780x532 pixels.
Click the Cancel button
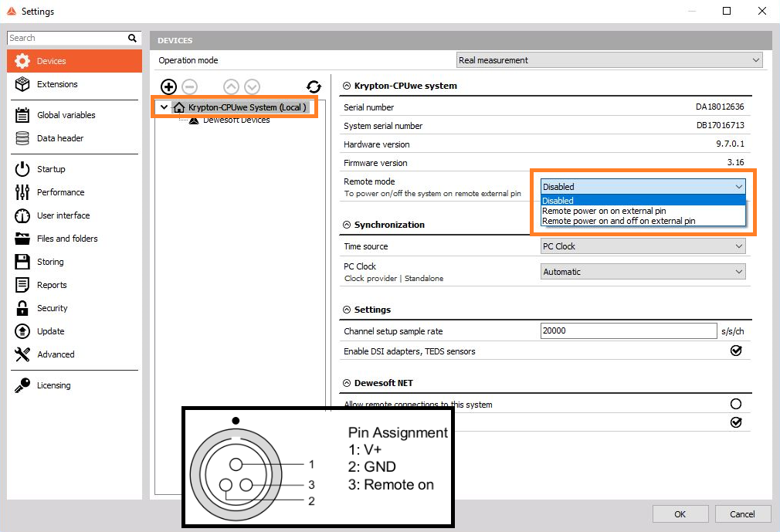pyautogui.click(x=742, y=514)
